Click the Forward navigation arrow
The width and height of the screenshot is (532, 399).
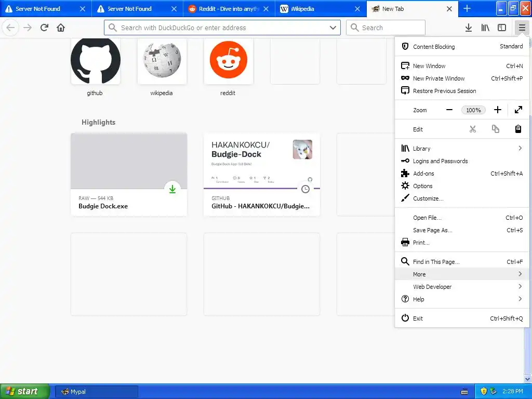tap(28, 28)
